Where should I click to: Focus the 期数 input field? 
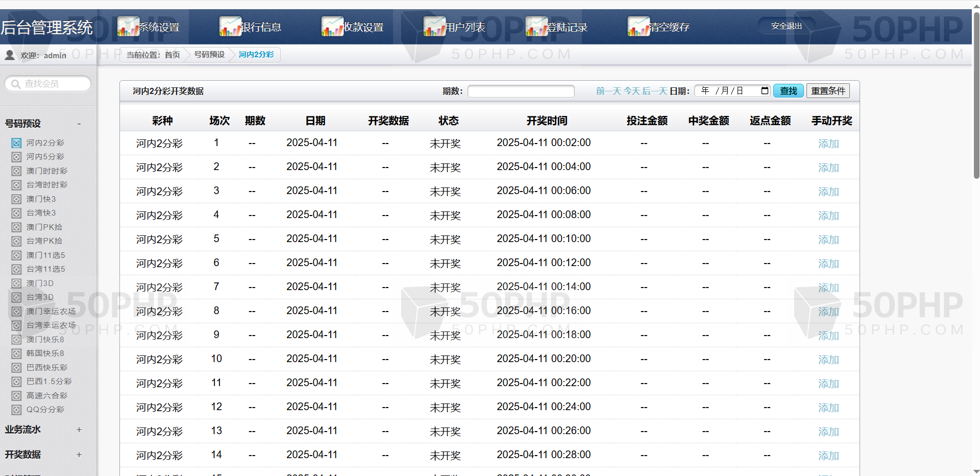pyautogui.click(x=521, y=91)
